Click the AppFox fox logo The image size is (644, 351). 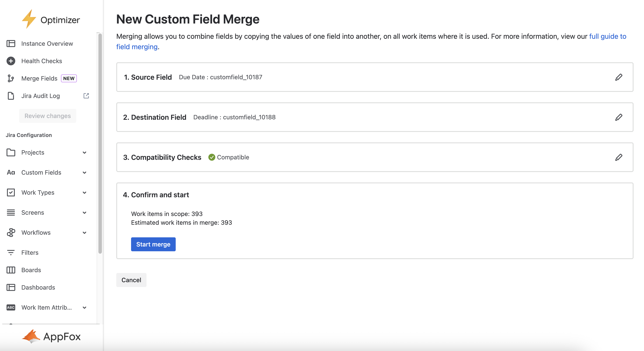coord(31,336)
